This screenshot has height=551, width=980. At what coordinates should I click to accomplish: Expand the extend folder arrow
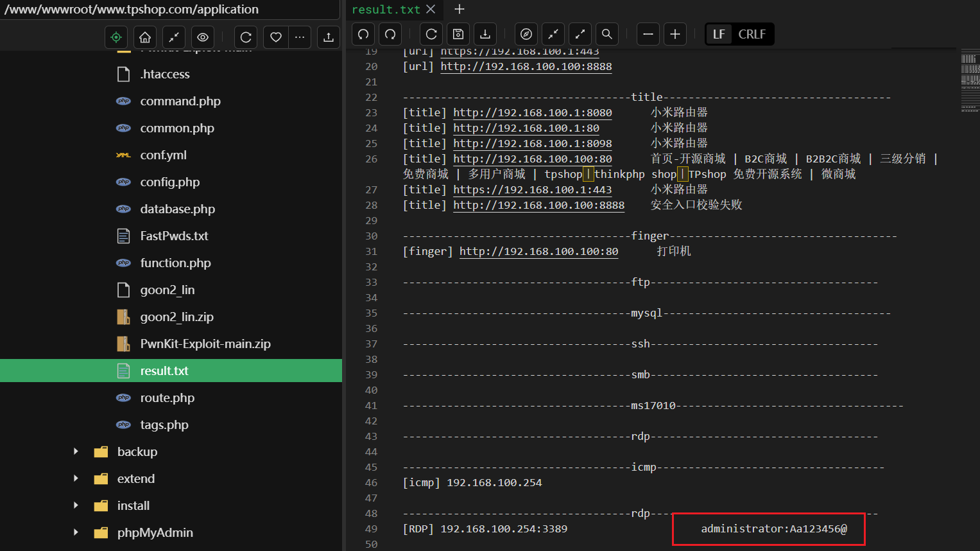click(76, 478)
